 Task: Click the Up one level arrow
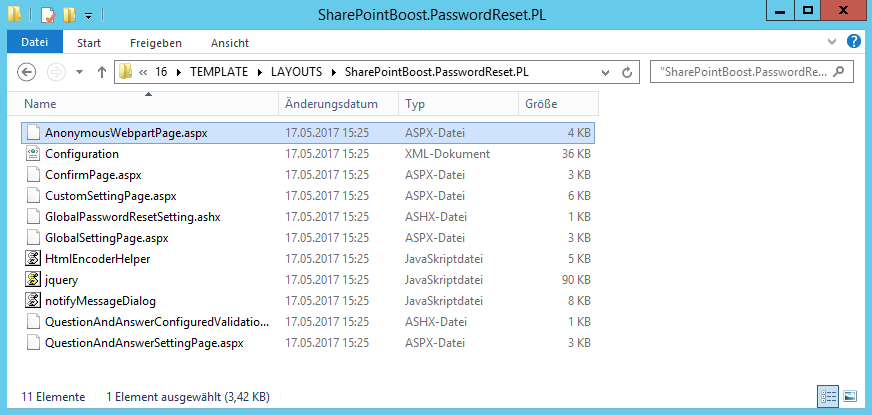[102, 72]
